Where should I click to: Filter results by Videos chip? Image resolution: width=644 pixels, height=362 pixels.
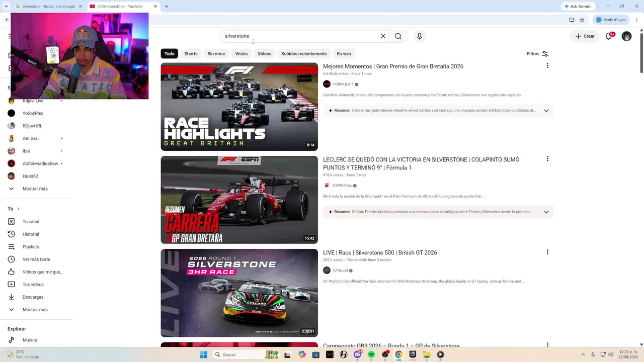(x=265, y=54)
